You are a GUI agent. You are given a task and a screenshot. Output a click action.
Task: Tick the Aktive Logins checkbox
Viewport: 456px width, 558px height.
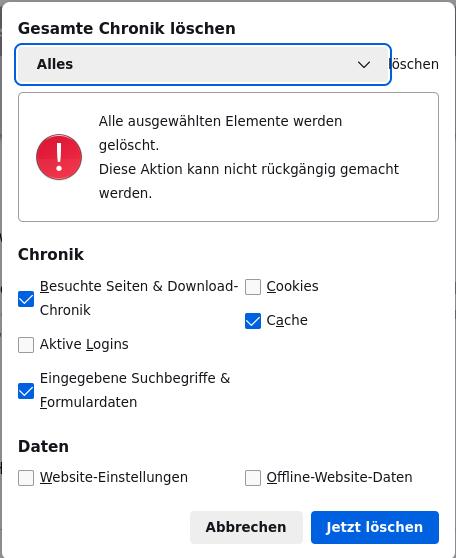click(26, 345)
